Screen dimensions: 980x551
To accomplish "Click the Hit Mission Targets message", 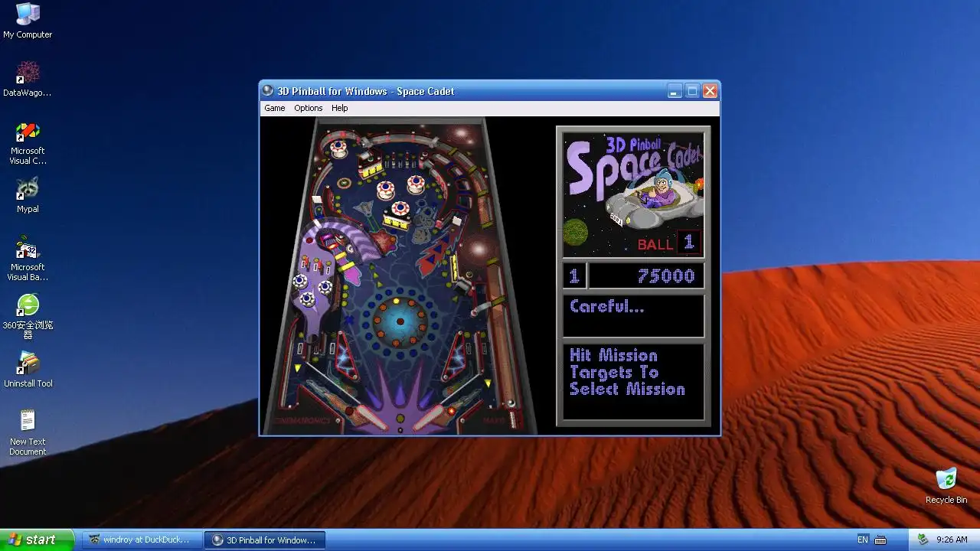I will click(627, 373).
